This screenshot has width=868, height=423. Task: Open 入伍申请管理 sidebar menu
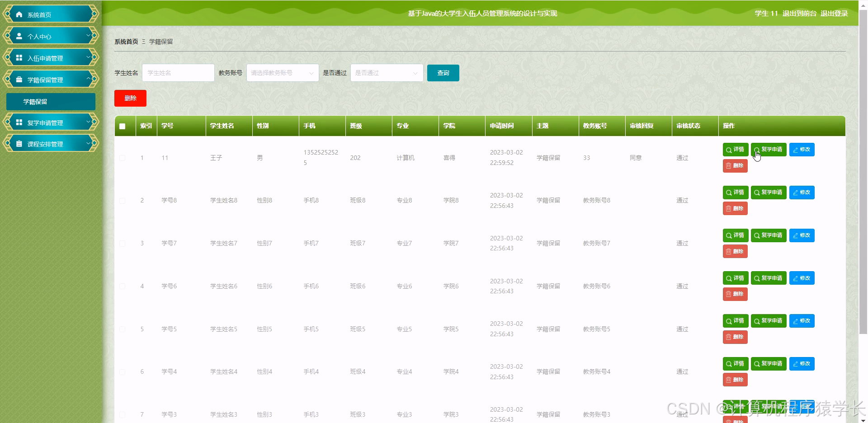tap(51, 58)
